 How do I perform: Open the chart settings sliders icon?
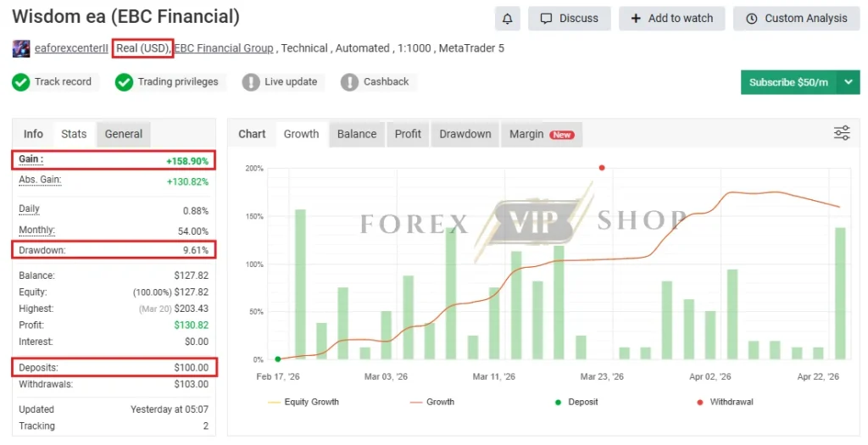[x=842, y=133]
